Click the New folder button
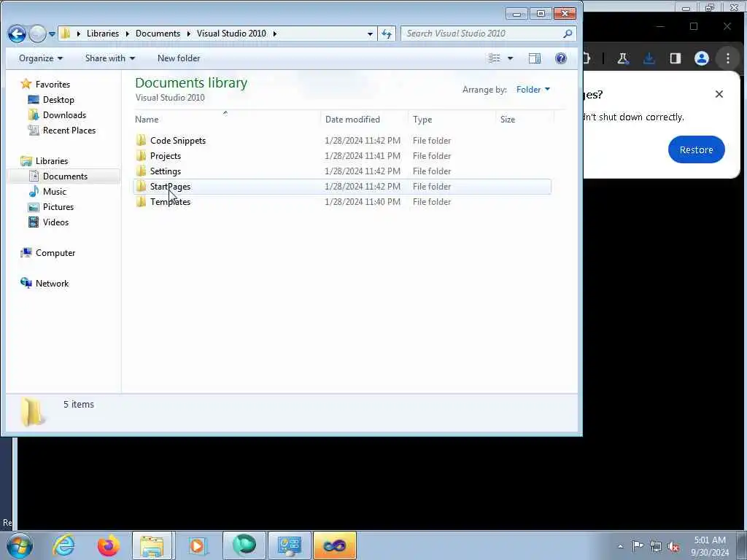 (179, 58)
